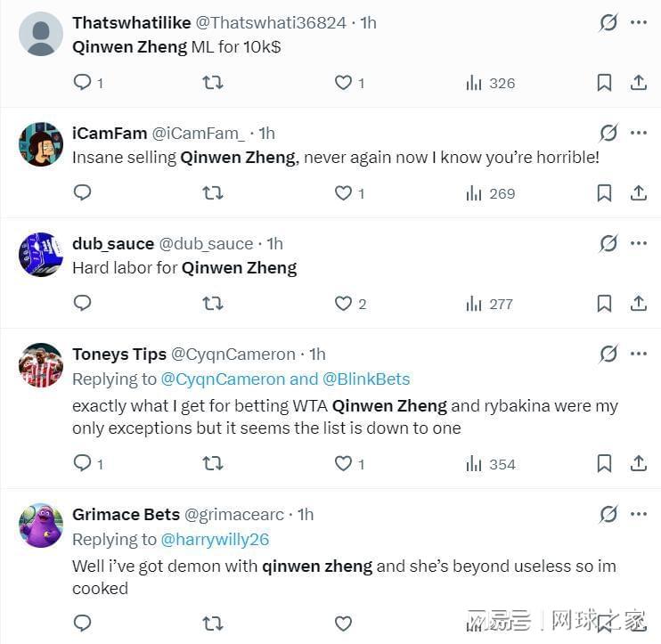Open Grok explain on dub_sauce's tweet
Viewport: 661px width, 644px height.
(x=608, y=243)
